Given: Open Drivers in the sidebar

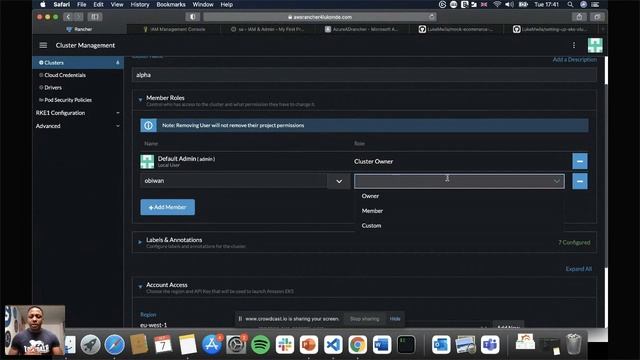Looking at the screenshot, I should [53, 87].
